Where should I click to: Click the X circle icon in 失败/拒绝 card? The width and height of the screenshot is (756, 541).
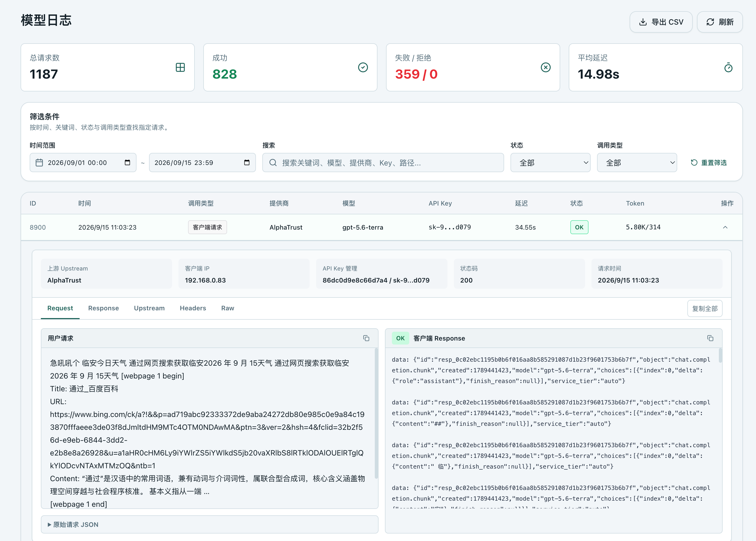(545, 67)
